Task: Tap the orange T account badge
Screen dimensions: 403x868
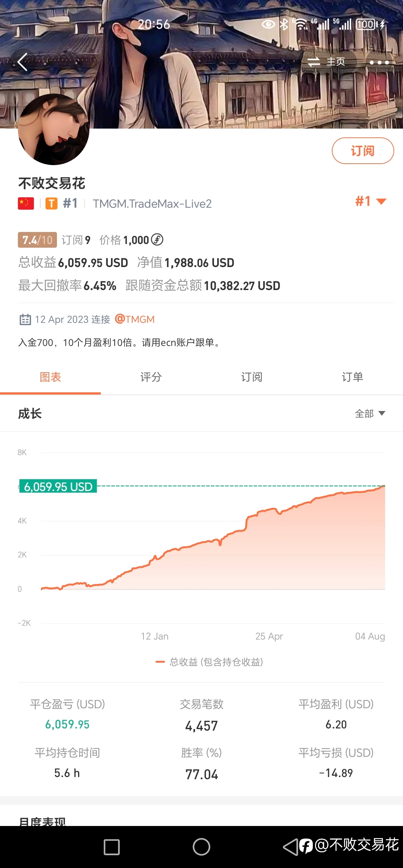Action: [x=51, y=203]
